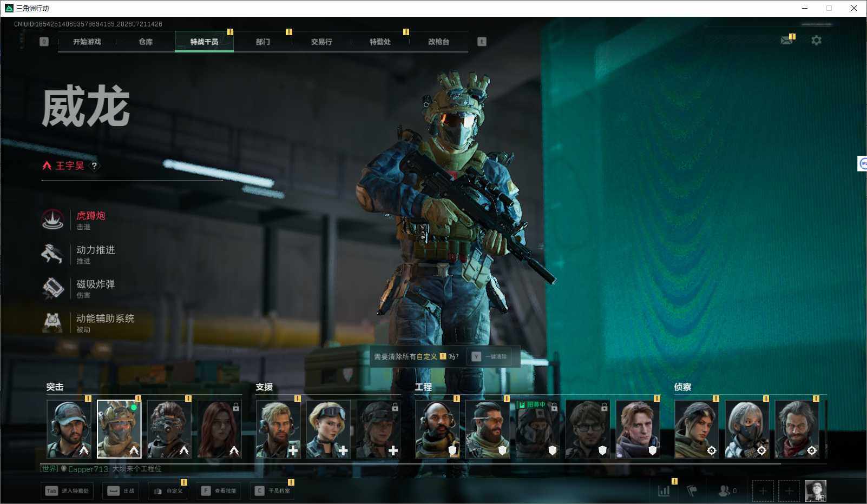Click the 进入特勤处 Tab button
Viewport: 867px width, 504px height.
[67, 491]
